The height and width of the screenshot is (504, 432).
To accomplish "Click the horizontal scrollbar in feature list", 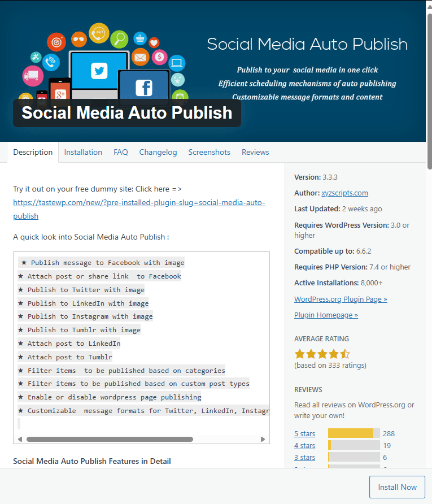I will [110, 439].
